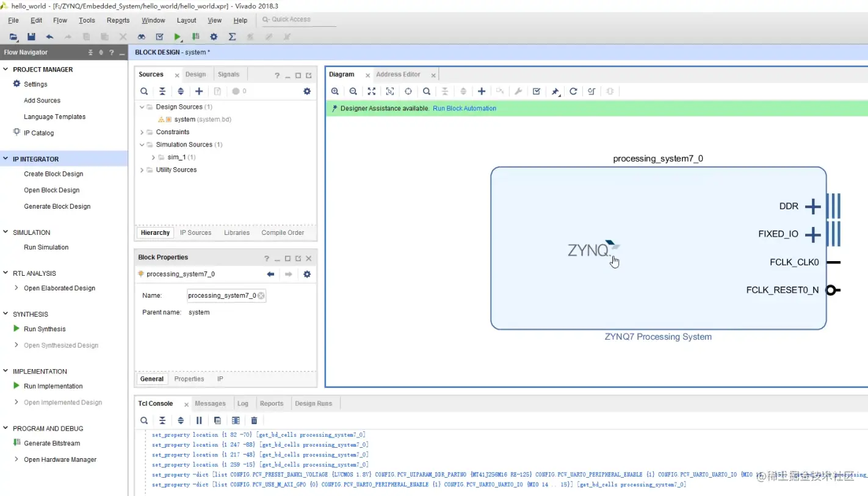Expand the Constraints tree node
868x496 pixels.
point(142,132)
